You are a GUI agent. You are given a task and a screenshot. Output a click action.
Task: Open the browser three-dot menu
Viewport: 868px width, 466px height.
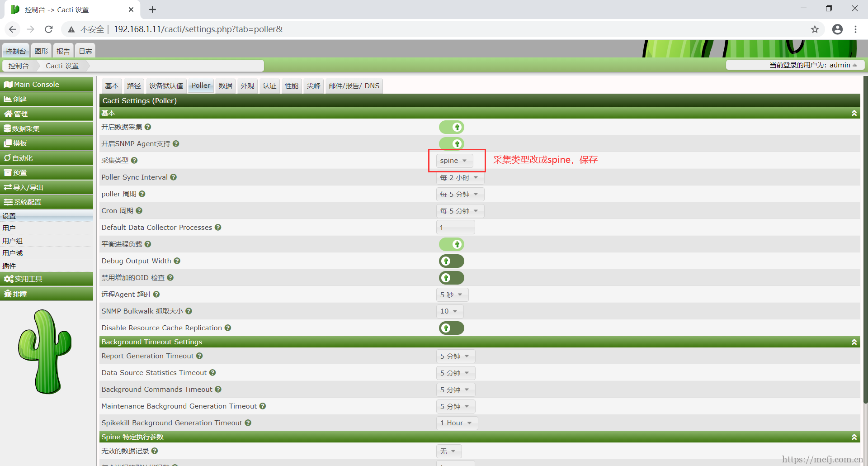pyautogui.click(x=855, y=29)
